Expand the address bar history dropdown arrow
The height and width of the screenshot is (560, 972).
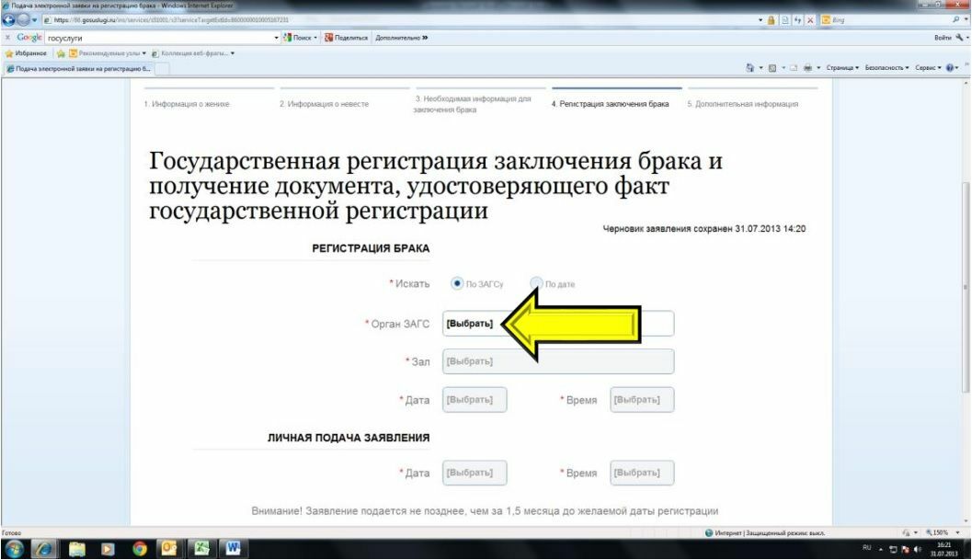pyautogui.click(x=760, y=20)
